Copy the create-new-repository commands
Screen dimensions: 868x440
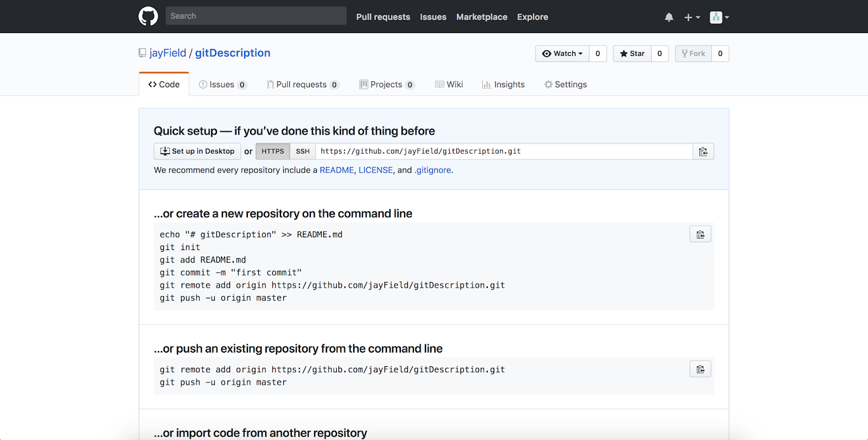pos(700,234)
